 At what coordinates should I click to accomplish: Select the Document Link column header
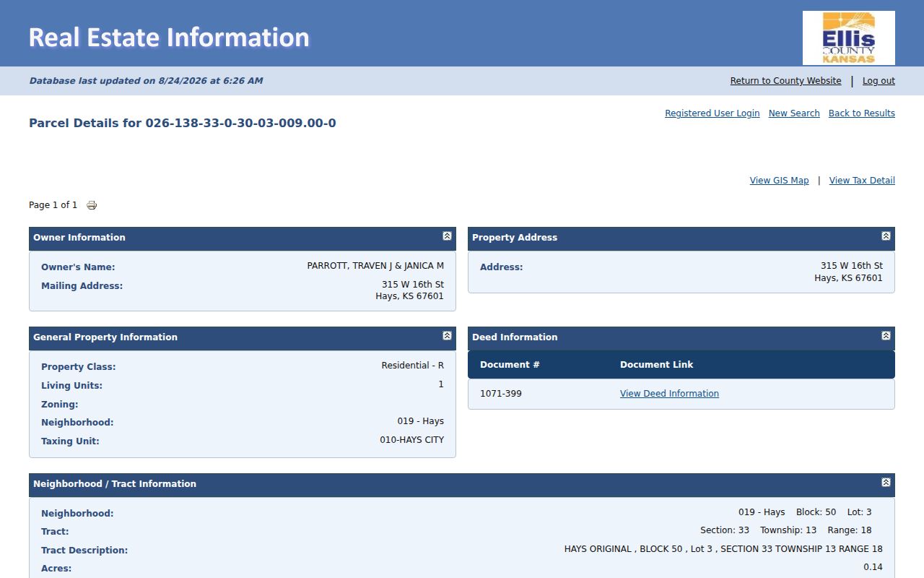(656, 365)
